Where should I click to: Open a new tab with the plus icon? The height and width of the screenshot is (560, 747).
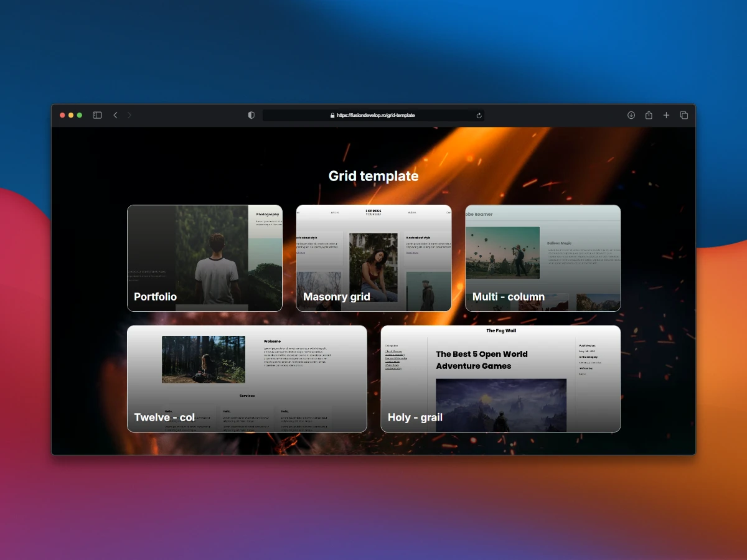[666, 115]
